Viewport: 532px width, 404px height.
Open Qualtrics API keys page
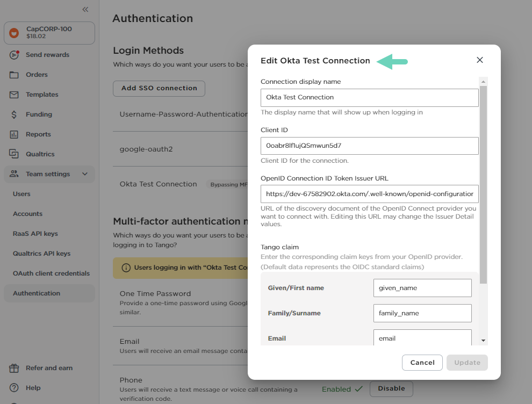[42, 254]
